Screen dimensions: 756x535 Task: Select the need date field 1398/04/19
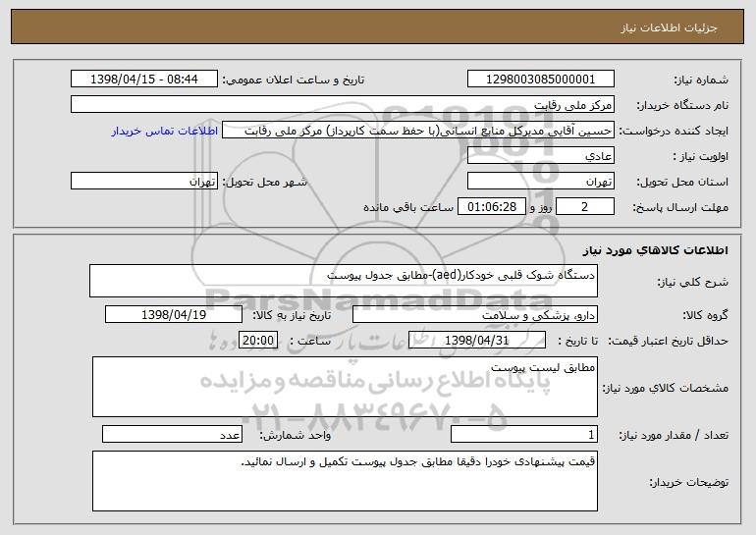click(174, 315)
